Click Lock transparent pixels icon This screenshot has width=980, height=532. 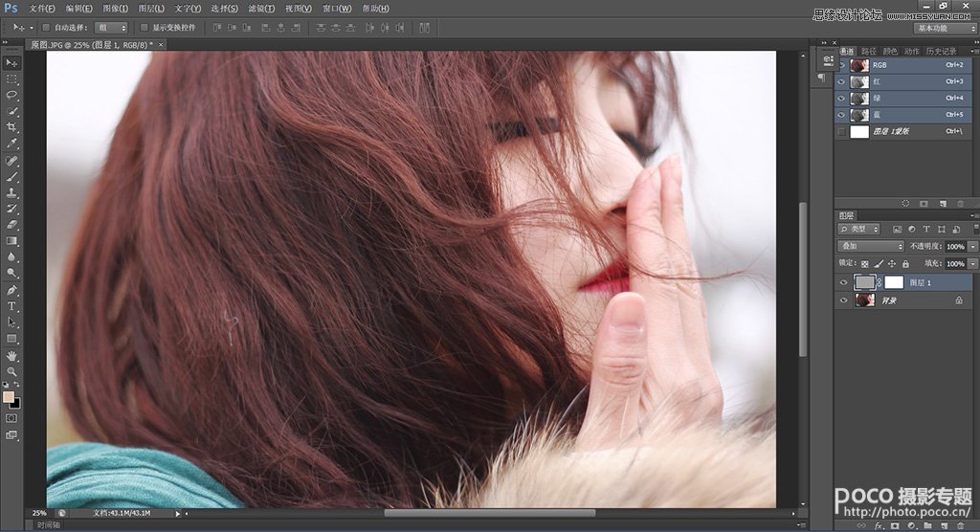(x=865, y=264)
